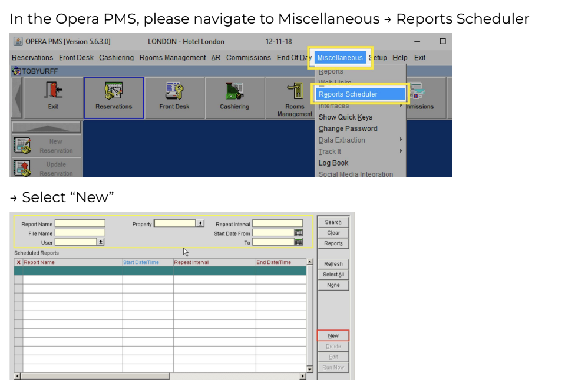
Task: Open the Reservations menu
Action: pos(32,57)
